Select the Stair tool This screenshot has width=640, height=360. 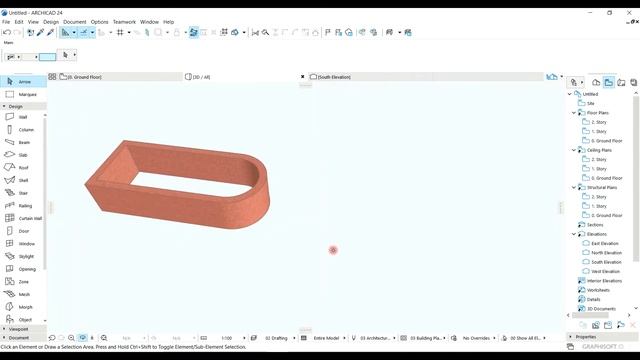[22, 193]
